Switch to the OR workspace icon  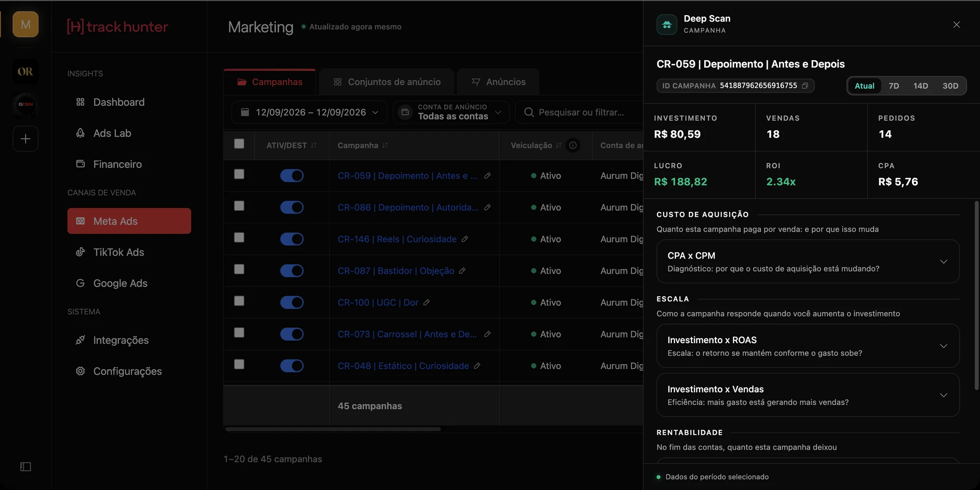[x=25, y=71]
